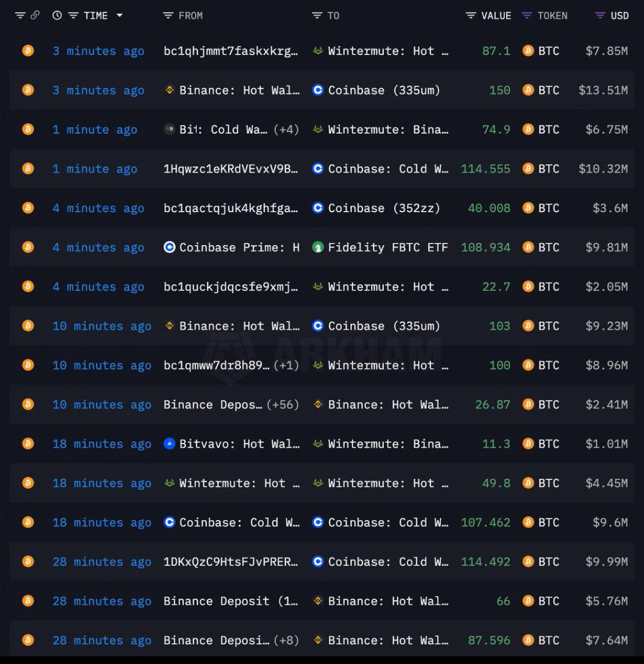Click the chain filter icon in header
The width and height of the screenshot is (644, 664).
[x=20, y=15]
